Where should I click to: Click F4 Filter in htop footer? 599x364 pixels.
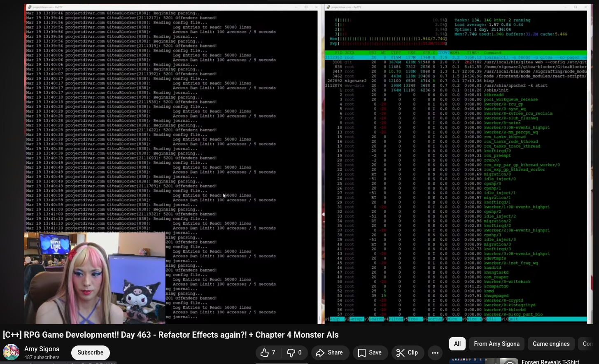tap(394, 319)
